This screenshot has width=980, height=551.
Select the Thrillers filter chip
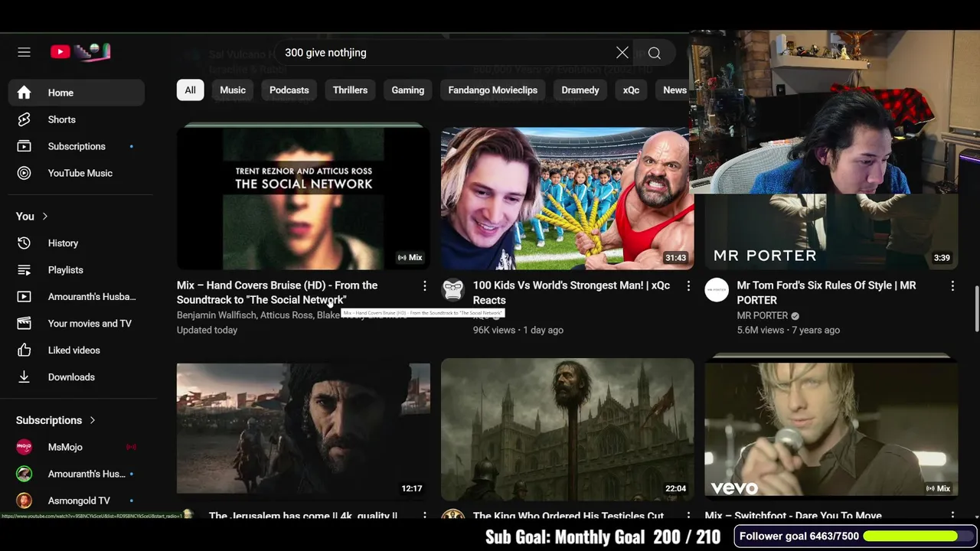(350, 90)
